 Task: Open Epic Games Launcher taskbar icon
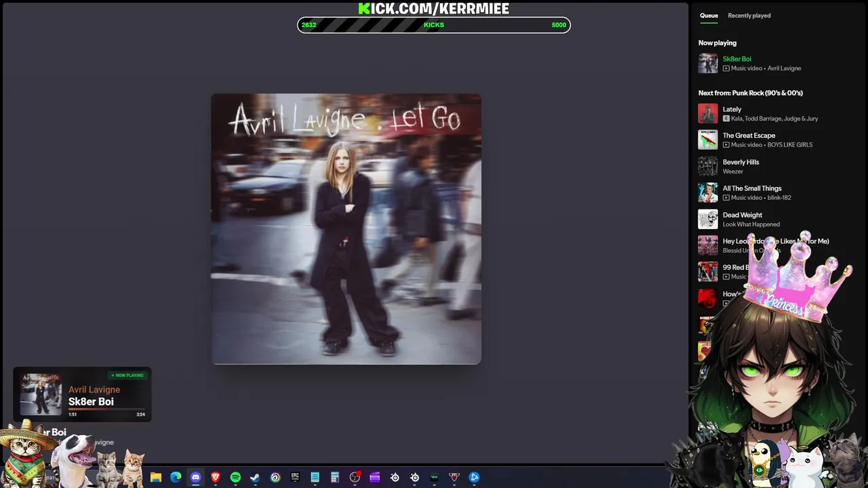coord(295,477)
